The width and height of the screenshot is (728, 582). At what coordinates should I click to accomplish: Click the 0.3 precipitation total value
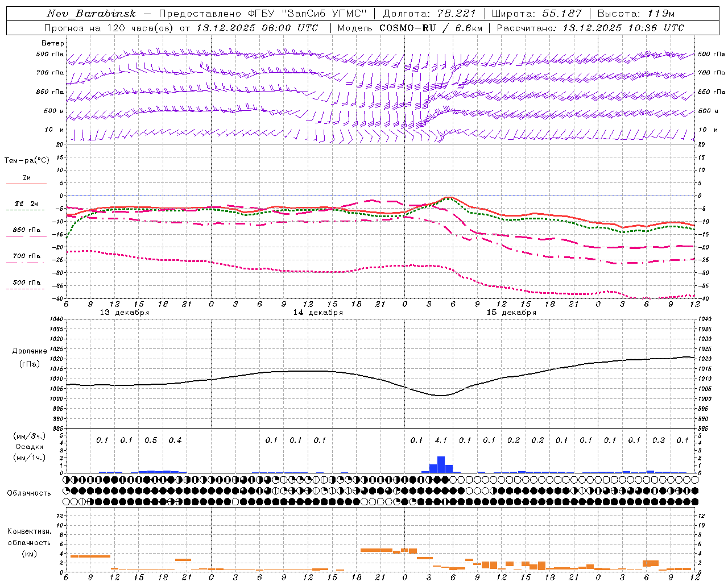click(659, 440)
